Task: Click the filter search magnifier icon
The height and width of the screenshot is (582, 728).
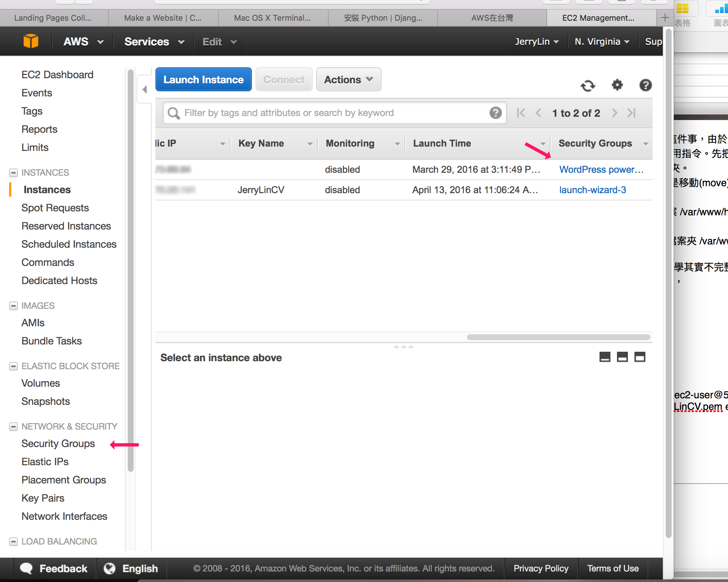Action: point(174,113)
